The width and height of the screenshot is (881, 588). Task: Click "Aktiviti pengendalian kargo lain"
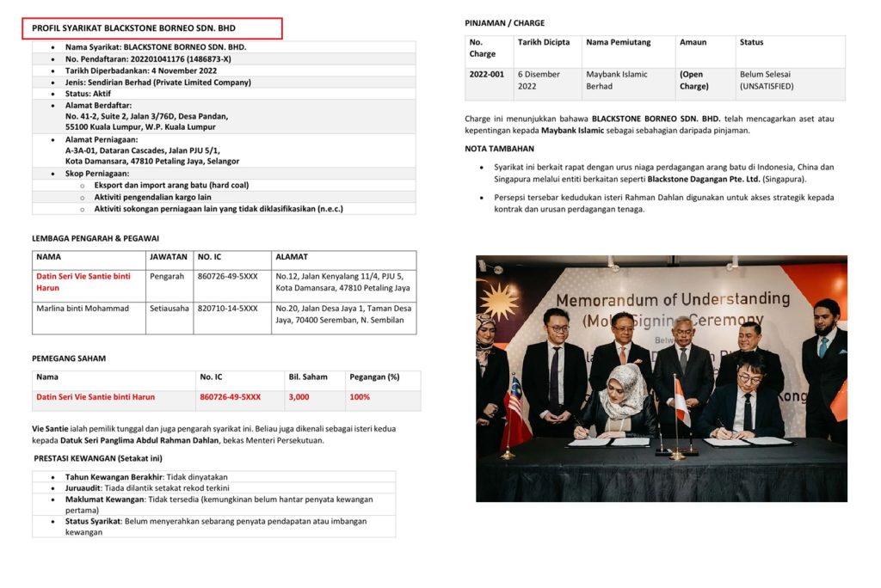click(x=153, y=197)
